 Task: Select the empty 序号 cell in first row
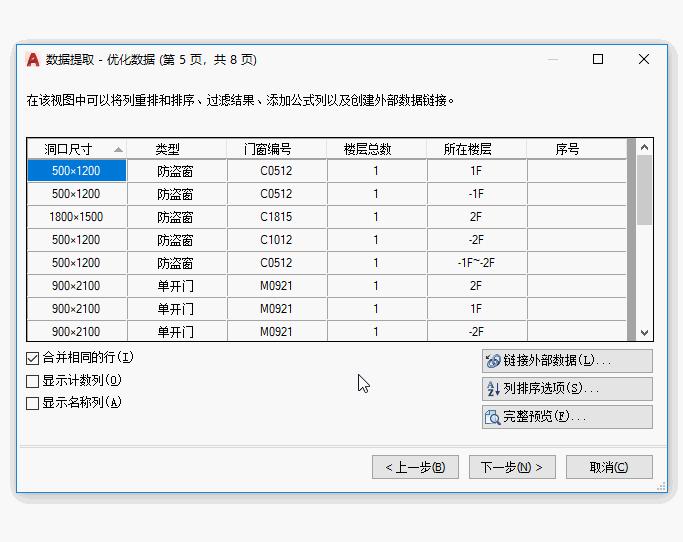pyautogui.click(x=577, y=170)
